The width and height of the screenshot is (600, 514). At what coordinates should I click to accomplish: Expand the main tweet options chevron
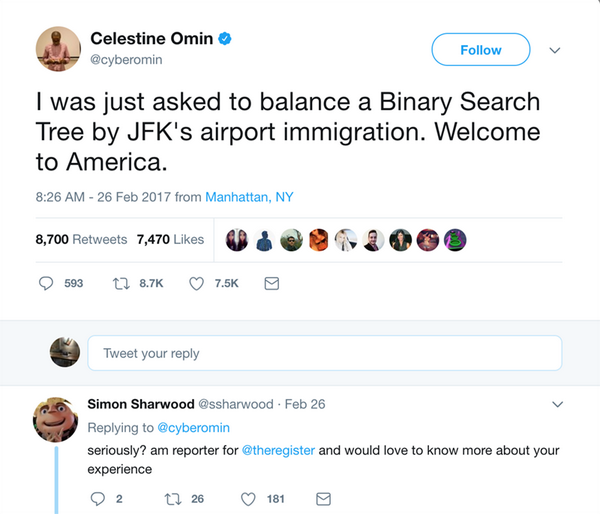point(555,50)
